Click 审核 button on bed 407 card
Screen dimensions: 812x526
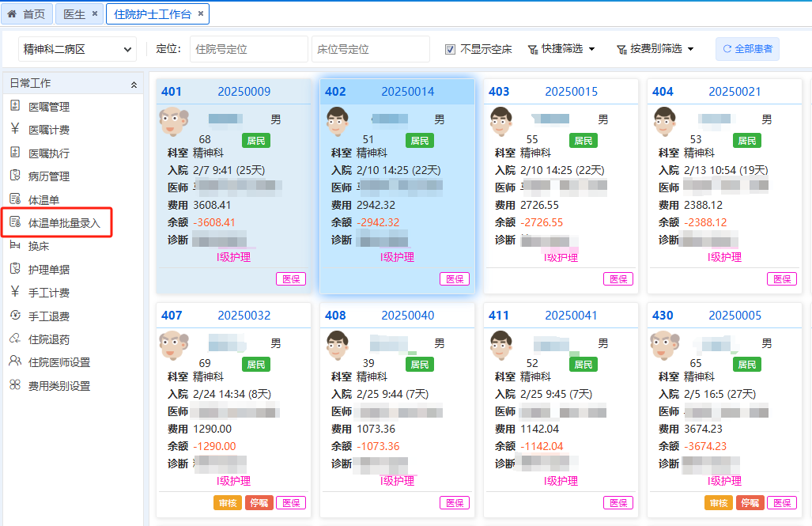[228, 503]
